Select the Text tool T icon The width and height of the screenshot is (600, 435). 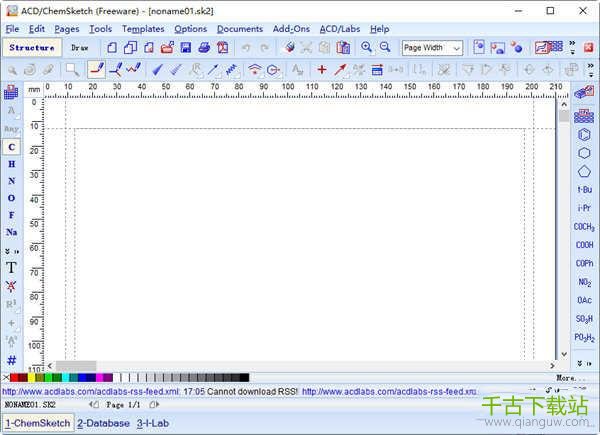pyautogui.click(x=11, y=267)
